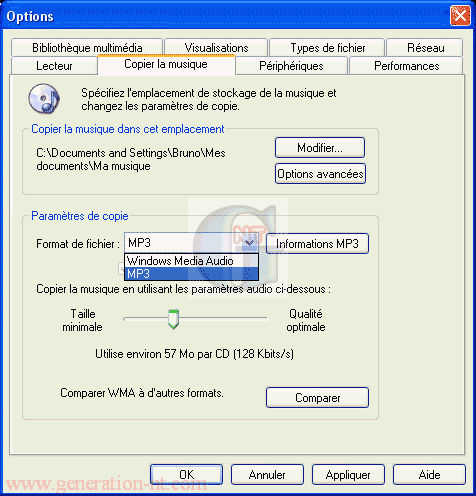Click the audio quality slider thumb
Image resolution: width=476 pixels, height=496 pixels.
(173, 319)
